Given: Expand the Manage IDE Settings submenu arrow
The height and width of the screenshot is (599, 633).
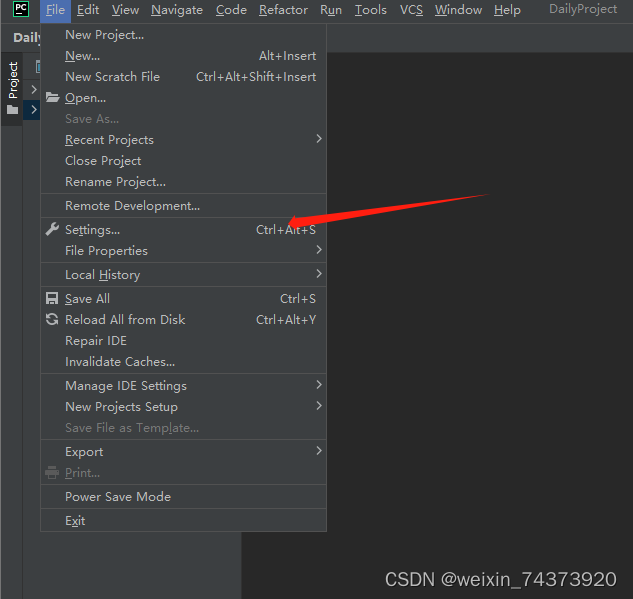Looking at the screenshot, I should coord(319,385).
